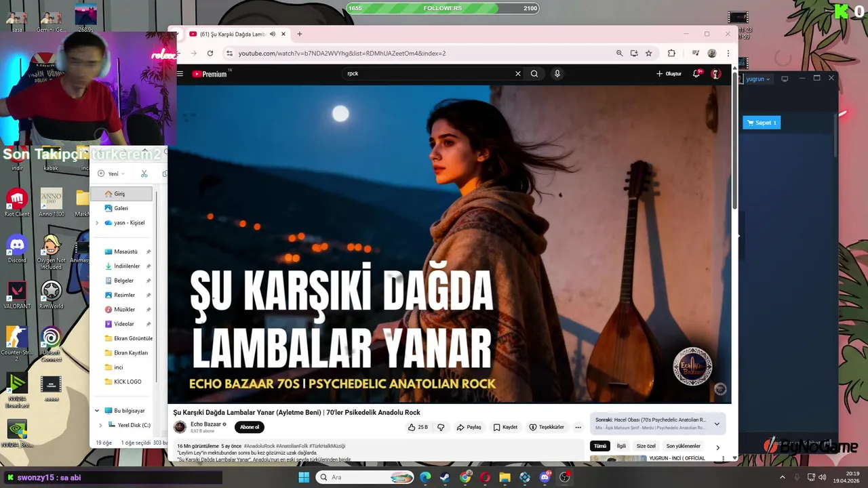Click the Windows taskbar Ara search box
The height and width of the screenshot is (488, 868).
point(365,477)
